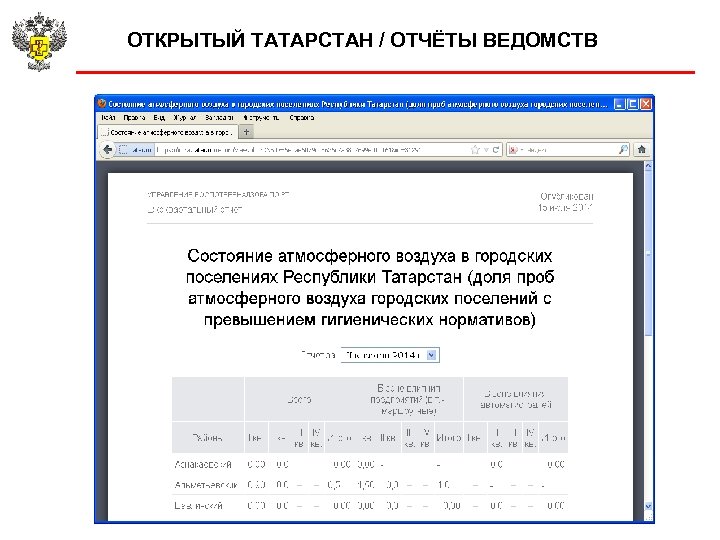The image size is (720, 540).
Task: Select the 'Состояние атмосферного воздуха' browser tab
Action: click(x=168, y=132)
